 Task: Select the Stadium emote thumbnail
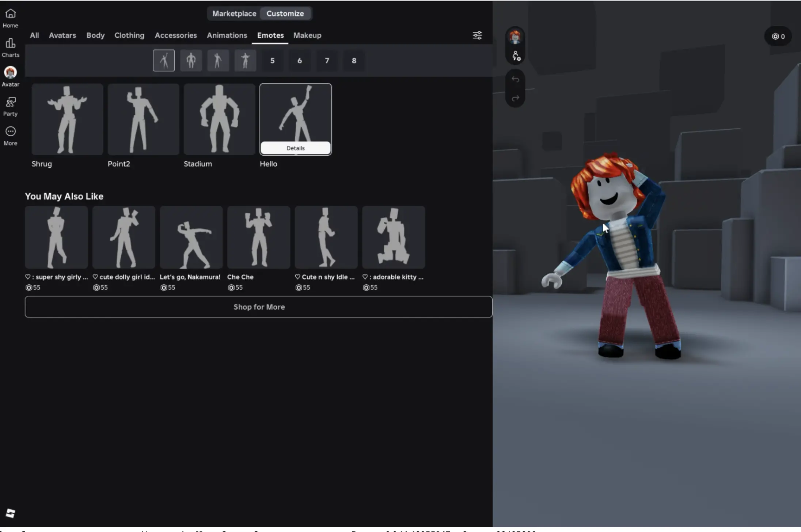[x=219, y=119]
